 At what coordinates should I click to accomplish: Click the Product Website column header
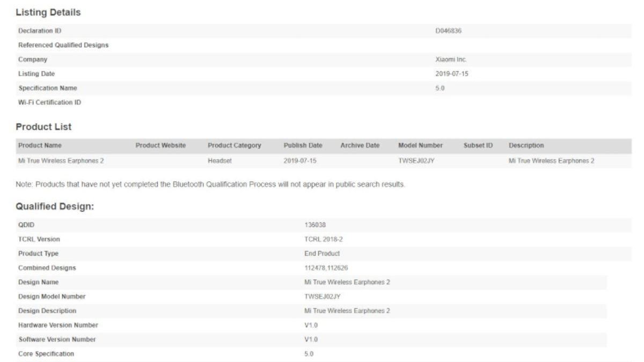tap(160, 145)
